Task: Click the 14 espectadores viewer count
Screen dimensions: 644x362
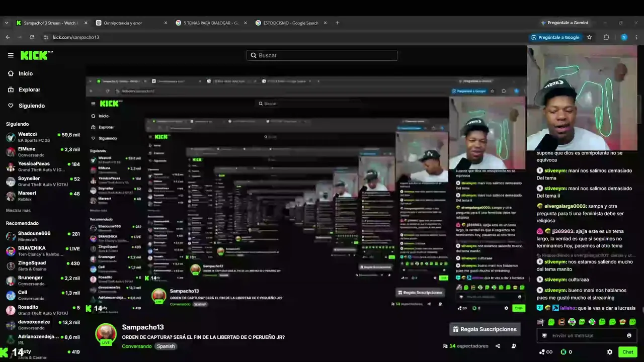Action: pos(465,346)
